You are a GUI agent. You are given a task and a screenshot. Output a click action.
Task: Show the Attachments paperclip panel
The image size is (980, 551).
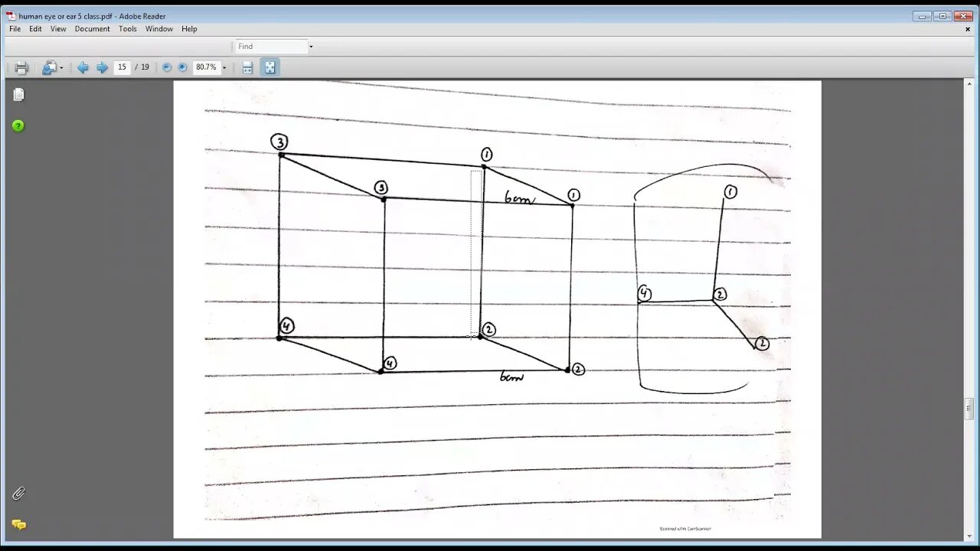tap(18, 494)
